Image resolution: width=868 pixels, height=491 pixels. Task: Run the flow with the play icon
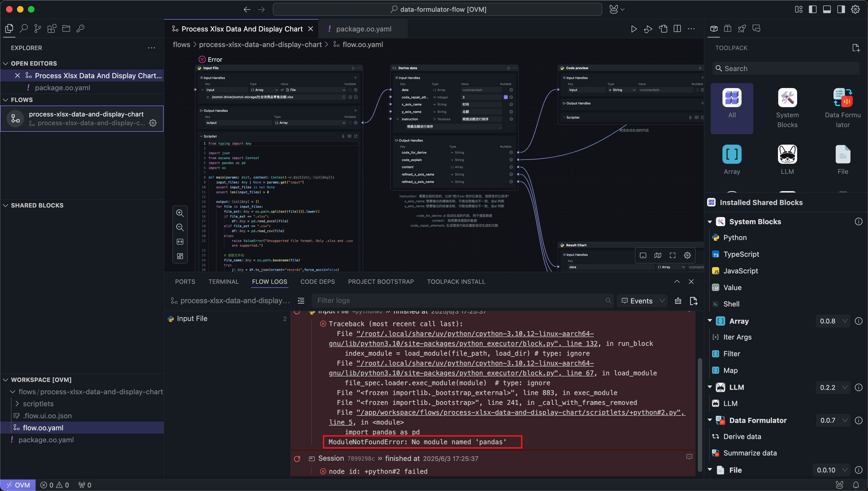click(x=634, y=29)
